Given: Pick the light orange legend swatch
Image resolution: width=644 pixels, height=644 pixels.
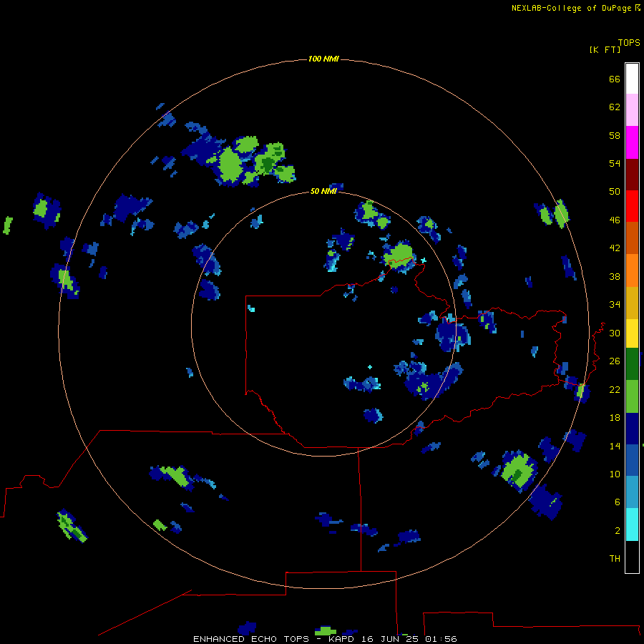Looking at the screenshot, I should 632,270.
